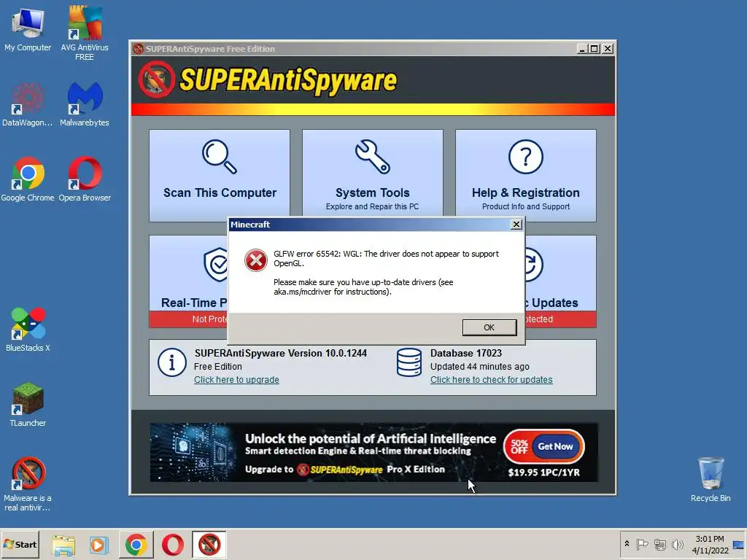Screen dimensions: 747x560
Task: Select TLauncher desktop icon
Action: point(28,404)
